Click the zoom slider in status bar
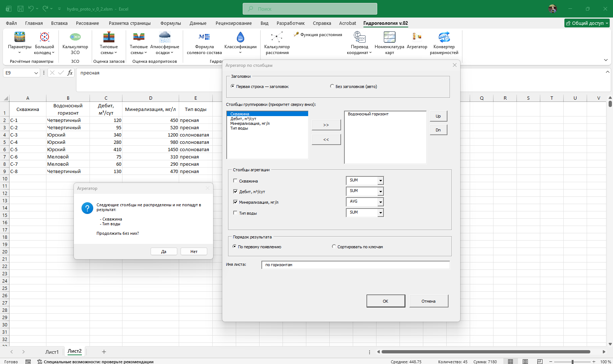Screen dimensions: 613x364 [572, 361]
